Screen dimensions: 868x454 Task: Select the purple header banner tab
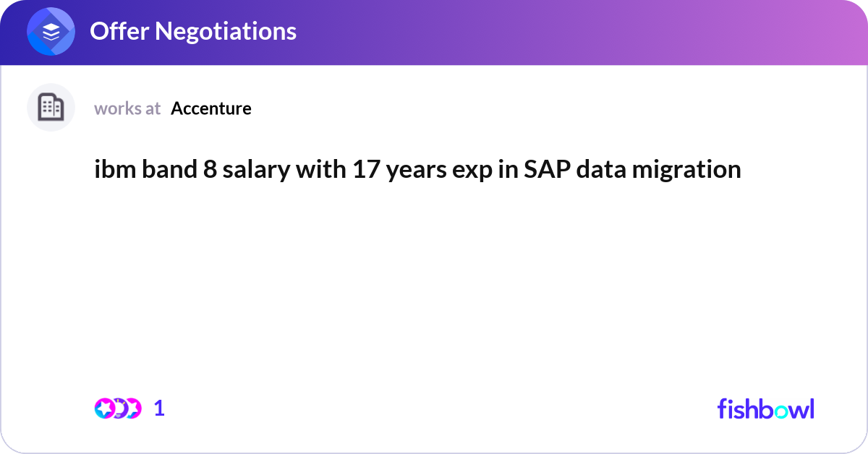[x=434, y=31]
